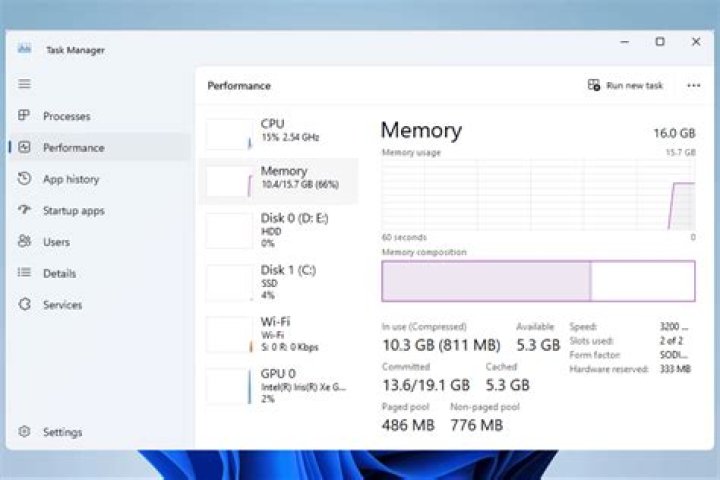Click the Startup apps speedometer icon
Screen dimensions: 720x480
click(24, 211)
